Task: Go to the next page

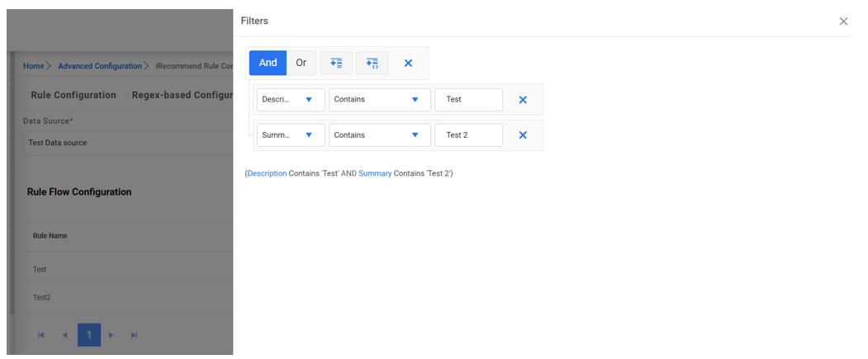Action: (x=111, y=335)
